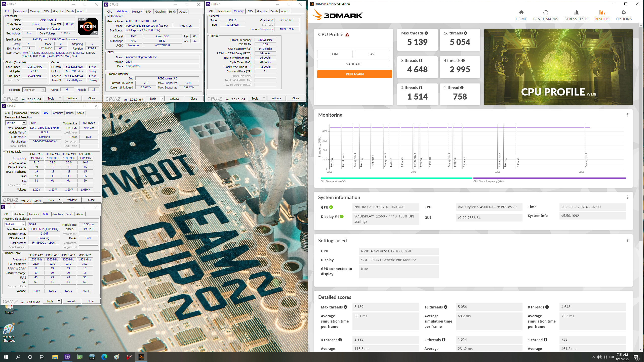Open the Stage2 desktop icon
This screenshot has width=644, height=362.
[x=9, y=309]
